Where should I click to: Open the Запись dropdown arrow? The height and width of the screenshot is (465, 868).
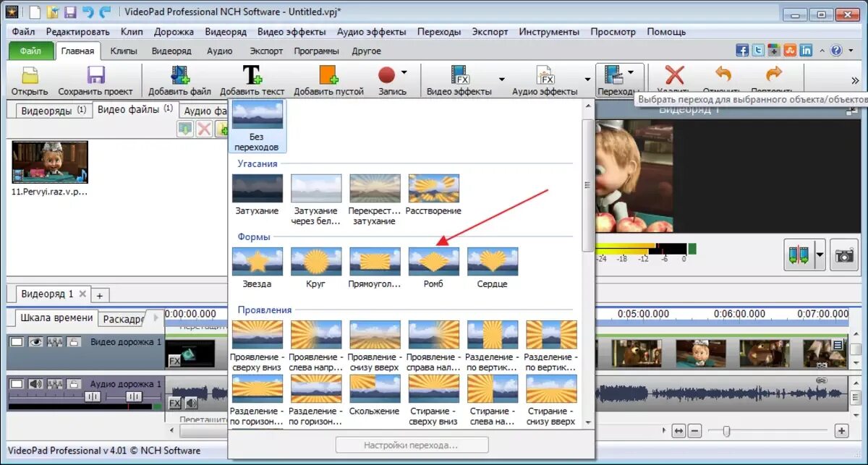(404, 72)
